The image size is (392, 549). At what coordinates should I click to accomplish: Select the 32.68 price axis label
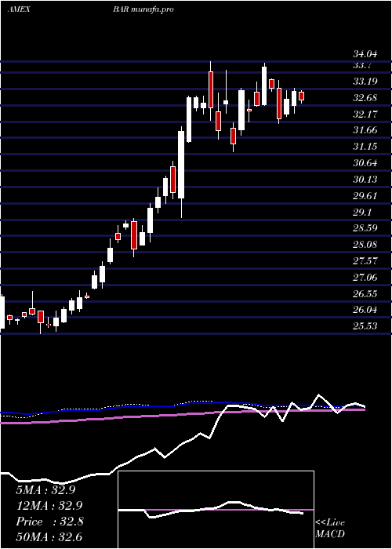pyautogui.click(x=365, y=98)
